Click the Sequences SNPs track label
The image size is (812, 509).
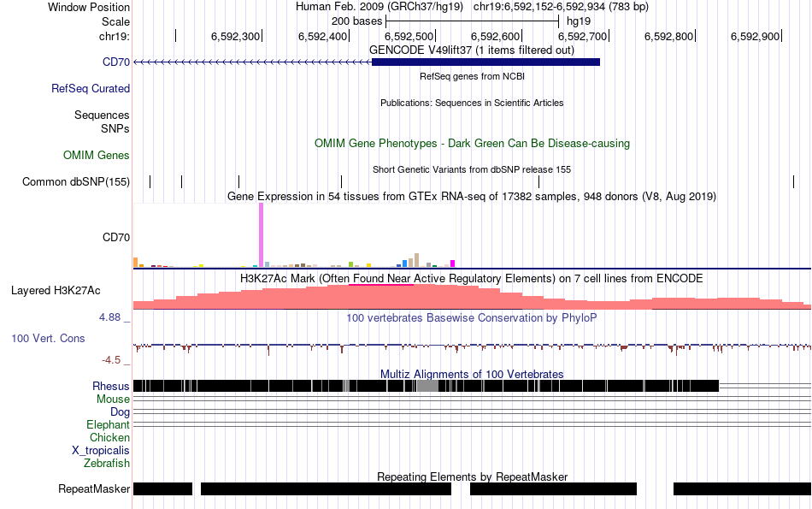click(x=102, y=121)
